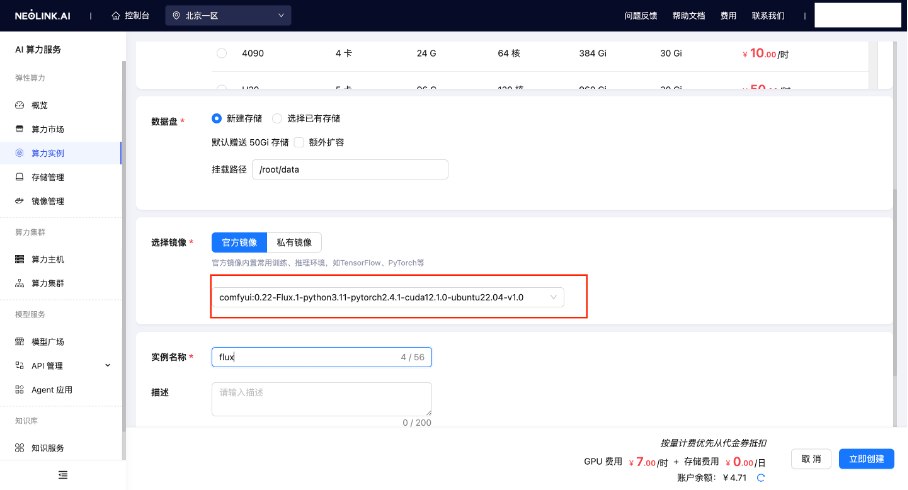Click the 模型广场 model plaza icon
Image resolution: width=908 pixels, height=490 pixels.
20,341
